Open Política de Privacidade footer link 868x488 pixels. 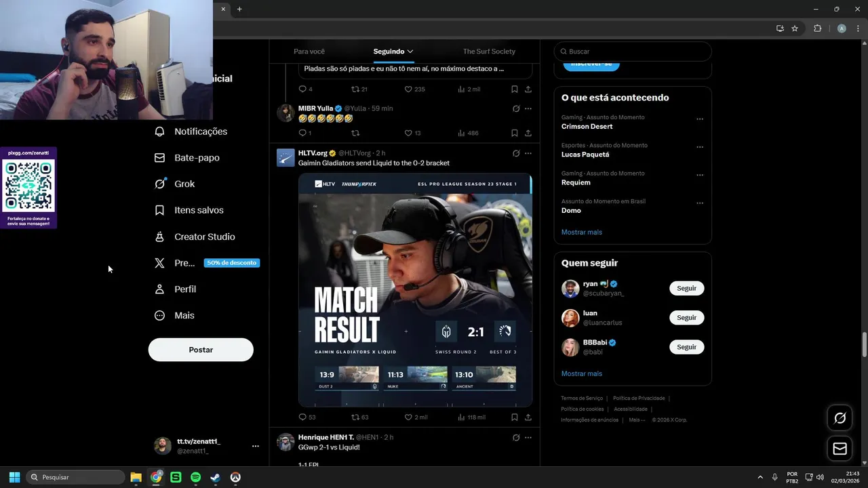[x=639, y=399]
